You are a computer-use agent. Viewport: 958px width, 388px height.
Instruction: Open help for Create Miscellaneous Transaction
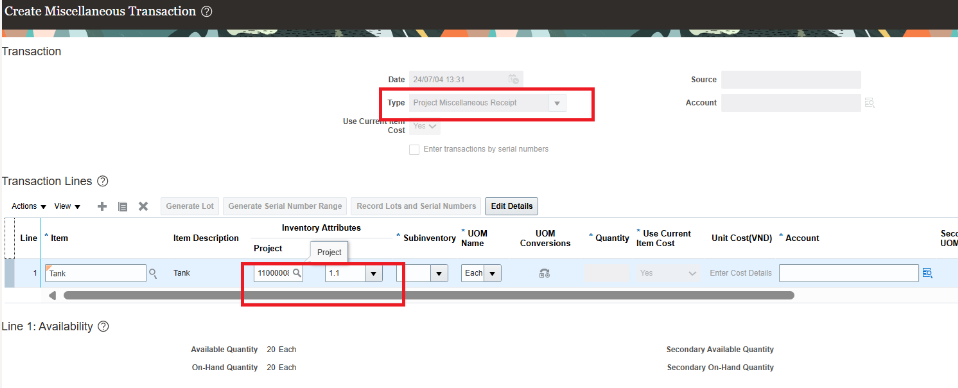click(207, 12)
